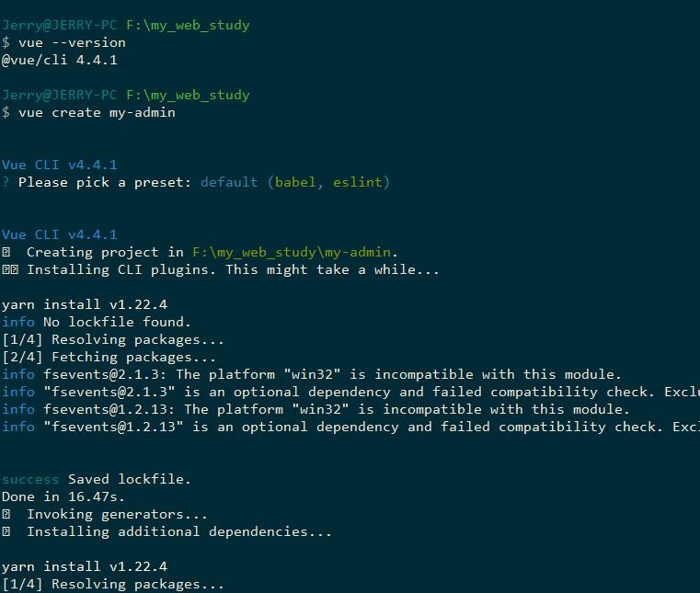Select the 'default (babel, eslint)' preset text
This screenshot has height=593, width=700.
295,182
